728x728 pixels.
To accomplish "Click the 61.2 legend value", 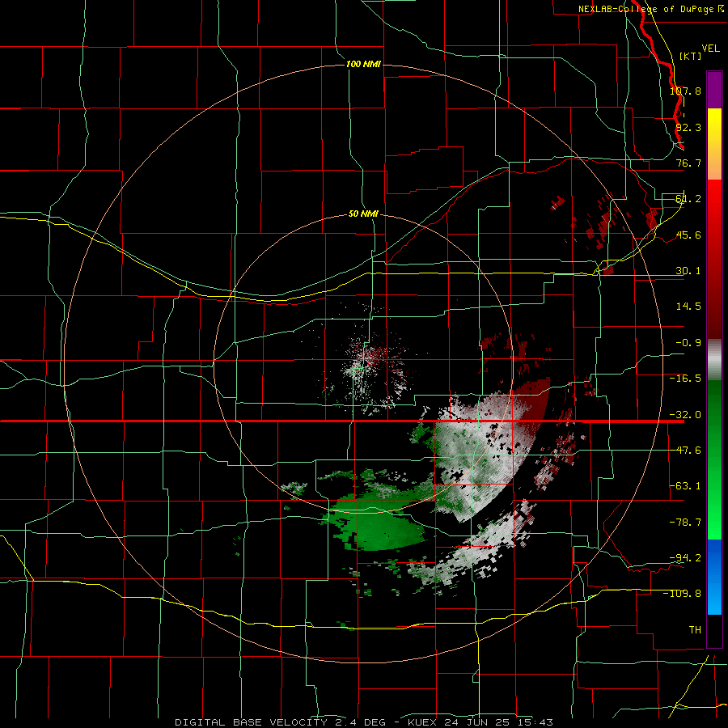I will coord(688,199).
